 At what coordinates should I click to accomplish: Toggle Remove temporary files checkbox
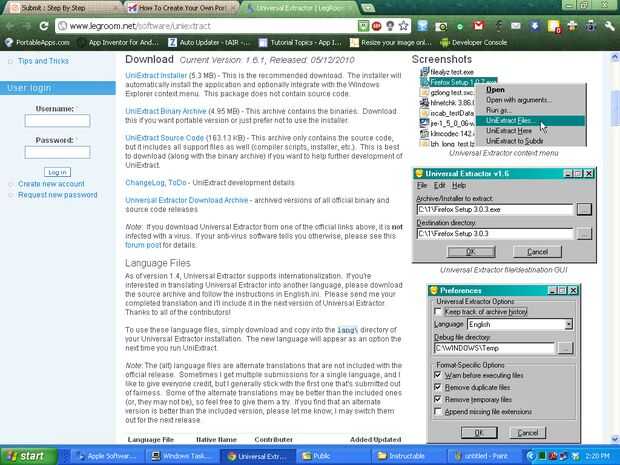[x=438, y=399]
